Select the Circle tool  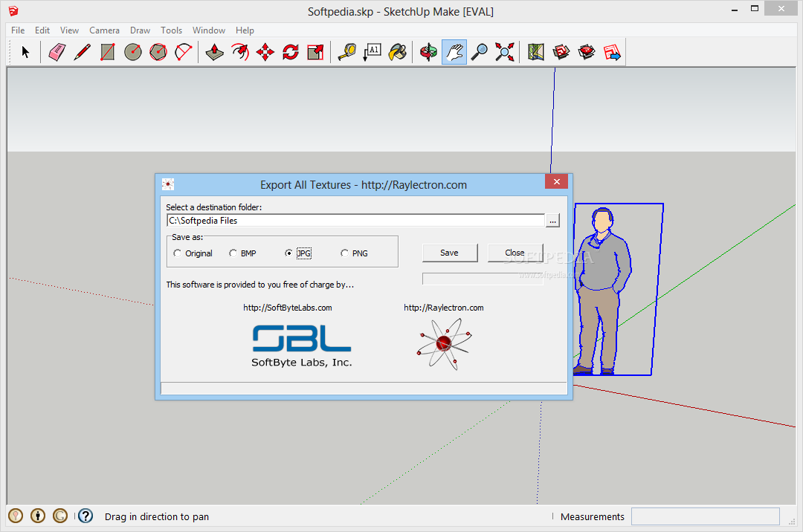pyautogui.click(x=133, y=52)
